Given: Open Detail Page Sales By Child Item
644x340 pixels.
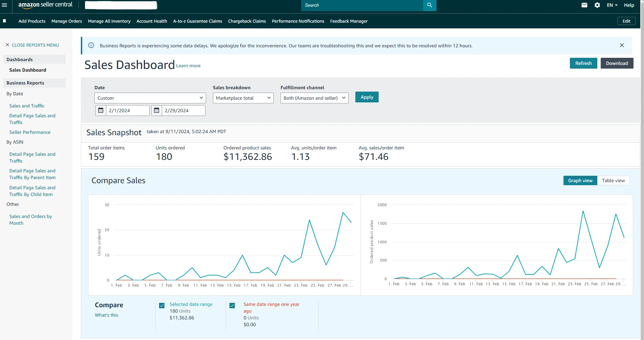Looking at the screenshot, I should tap(32, 191).
